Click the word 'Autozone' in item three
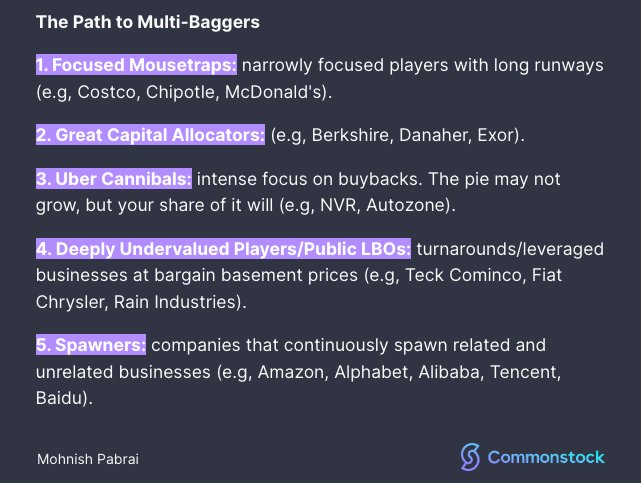Image resolution: width=641 pixels, height=483 pixels. click(x=406, y=205)
